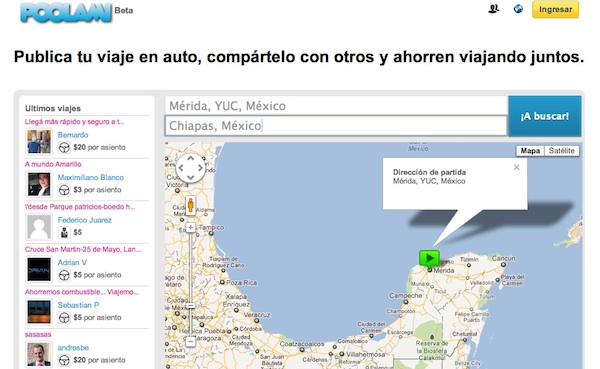
Task: Click Federico Juarez's default avatar
Action: (39, 227)
